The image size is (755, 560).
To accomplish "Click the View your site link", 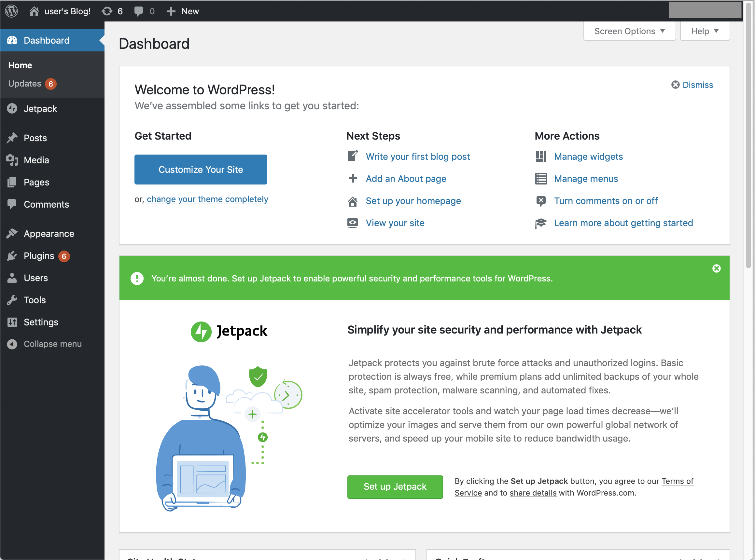I will (x=395, y=223).
